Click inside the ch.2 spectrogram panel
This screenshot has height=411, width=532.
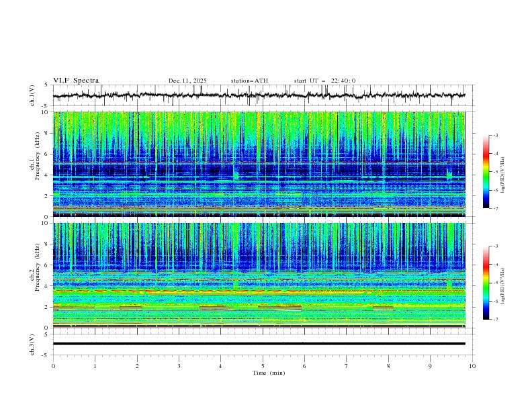[259, 275]
